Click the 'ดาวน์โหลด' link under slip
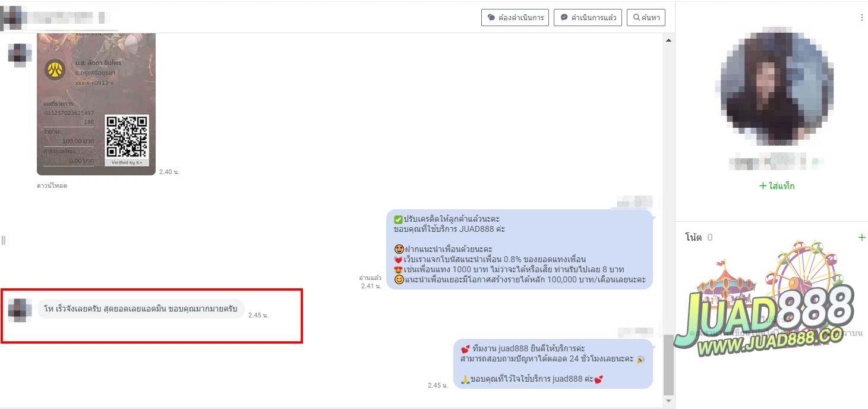Screen dimensions: 868x409 click(52, 185)
